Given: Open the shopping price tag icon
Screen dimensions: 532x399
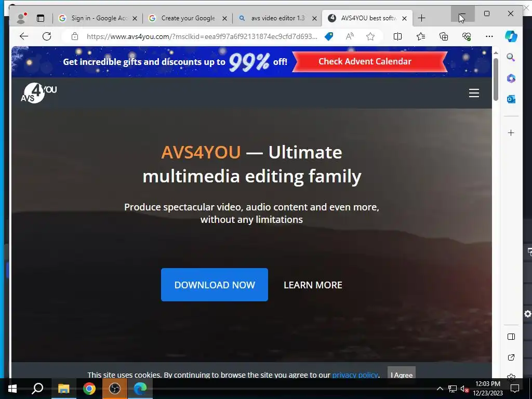Looking at the screenshot, I should [329, 36].
